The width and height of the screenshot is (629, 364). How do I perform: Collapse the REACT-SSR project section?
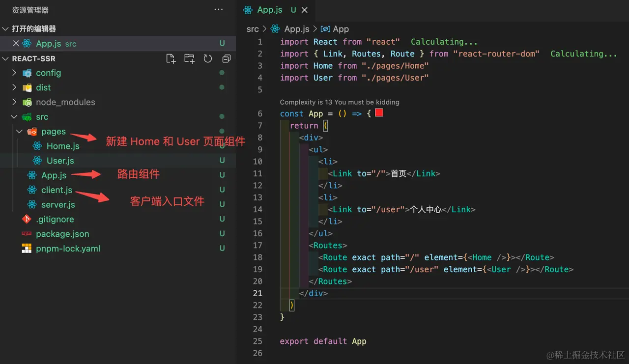click(6, 58)
